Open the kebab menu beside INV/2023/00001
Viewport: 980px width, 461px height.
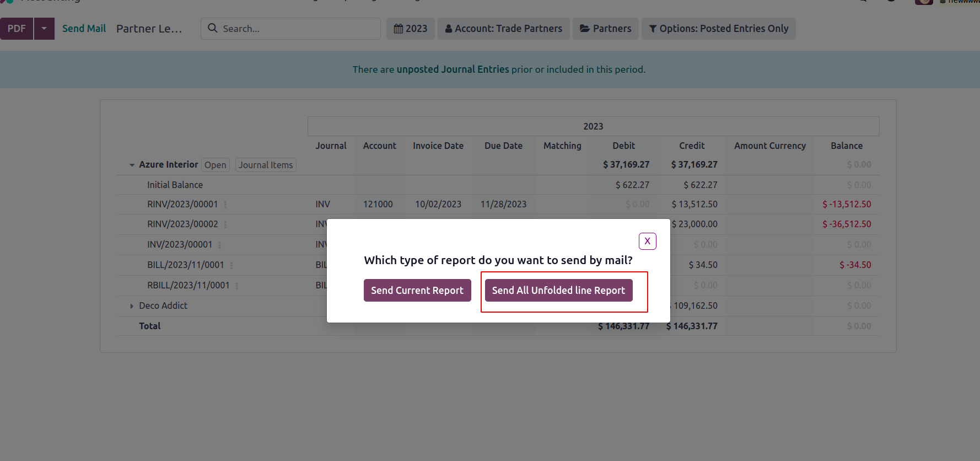(219, 245)
